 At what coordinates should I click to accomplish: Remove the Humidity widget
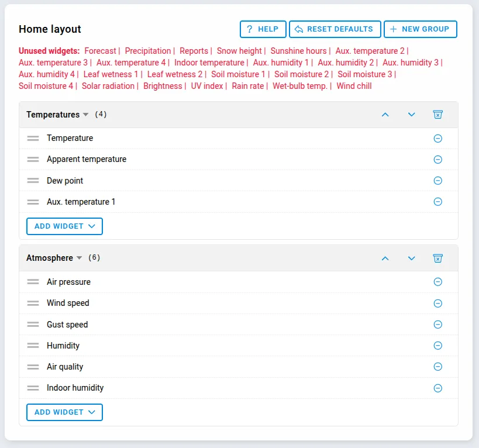[437, 346]
